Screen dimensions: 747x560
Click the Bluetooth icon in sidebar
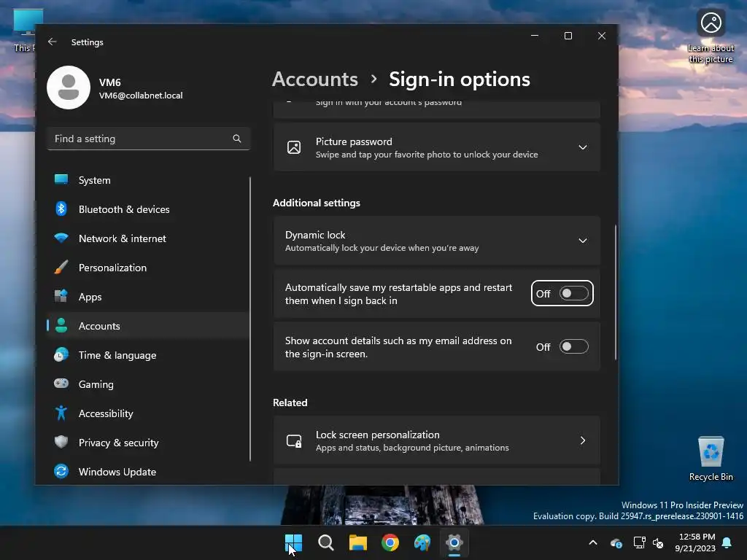[61, 209]
